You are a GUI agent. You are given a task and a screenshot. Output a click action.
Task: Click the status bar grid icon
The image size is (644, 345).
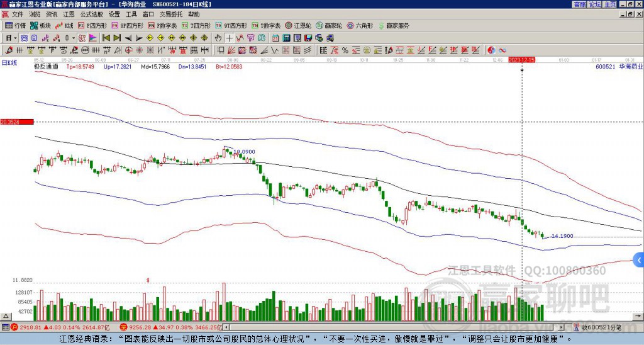5,327
